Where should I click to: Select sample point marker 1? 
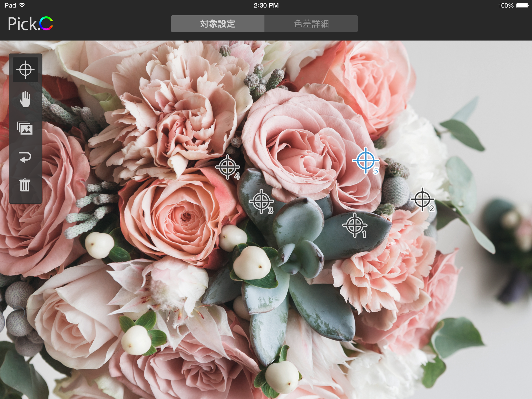click(x=355, y=225)
